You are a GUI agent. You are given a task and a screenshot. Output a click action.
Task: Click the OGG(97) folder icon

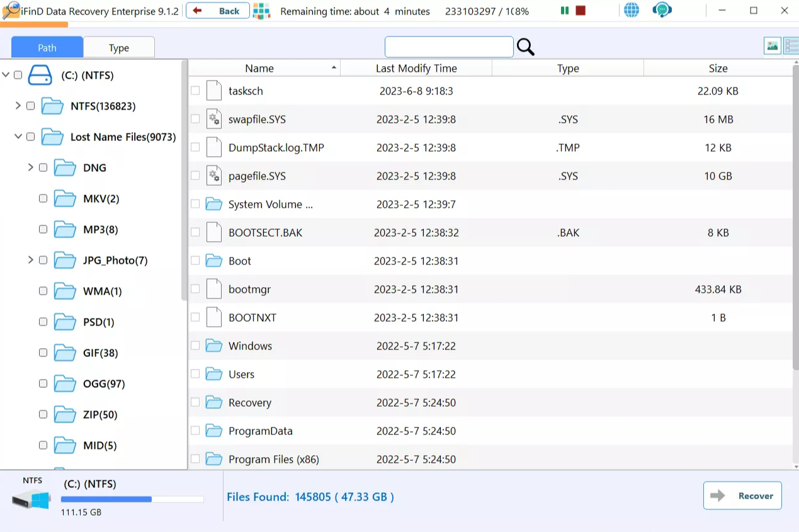point(65,383)
